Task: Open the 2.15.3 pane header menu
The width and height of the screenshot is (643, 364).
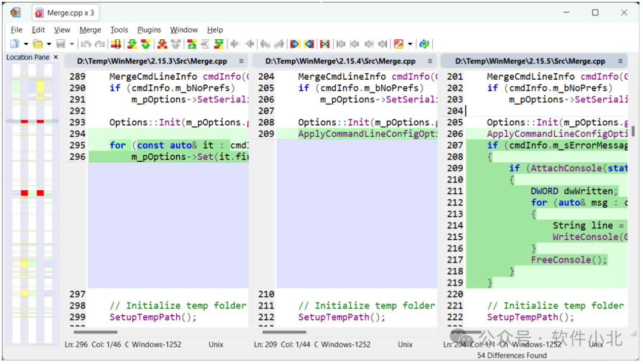Action: click(241, 61)
